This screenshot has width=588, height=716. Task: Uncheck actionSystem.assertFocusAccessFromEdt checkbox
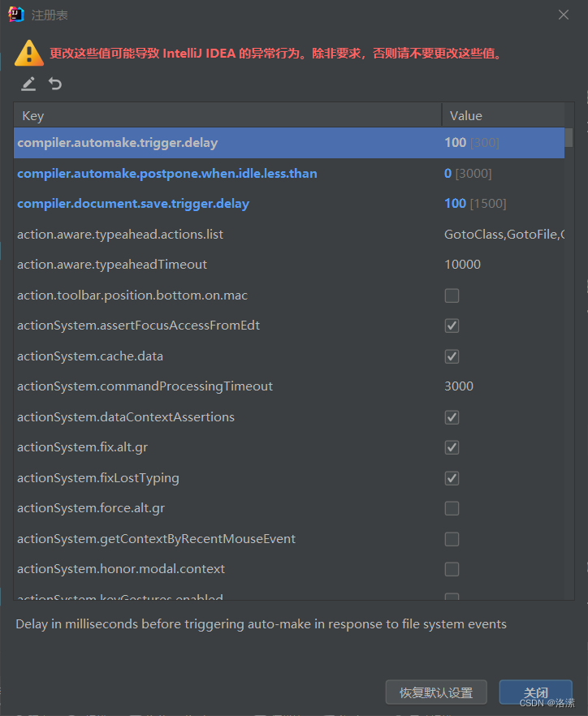[x=452, y=326]
